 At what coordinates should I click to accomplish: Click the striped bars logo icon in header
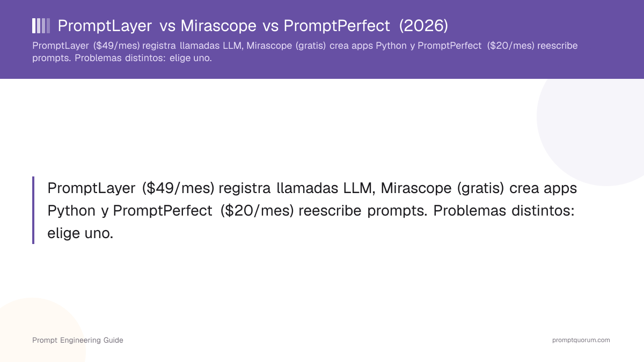pos(41,26)
